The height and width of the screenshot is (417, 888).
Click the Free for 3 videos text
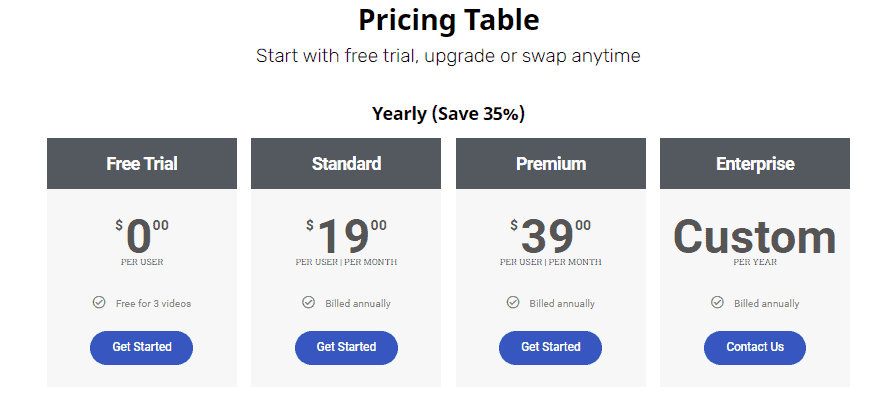pos(153,303)
